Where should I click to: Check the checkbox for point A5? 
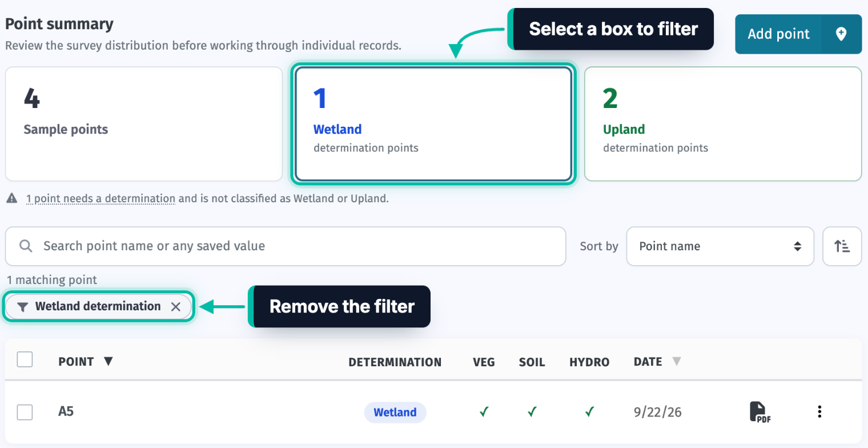coord(25,412)
